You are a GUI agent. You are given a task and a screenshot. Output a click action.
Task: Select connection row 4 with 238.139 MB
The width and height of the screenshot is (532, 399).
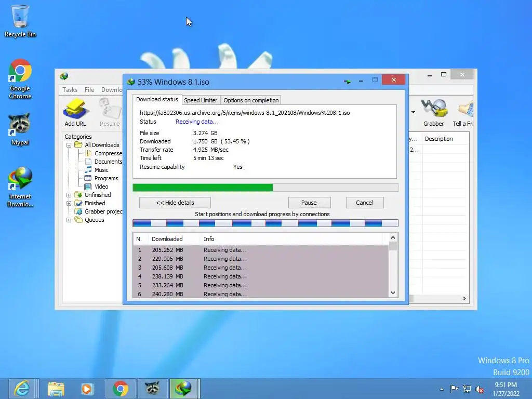(261, 276)
